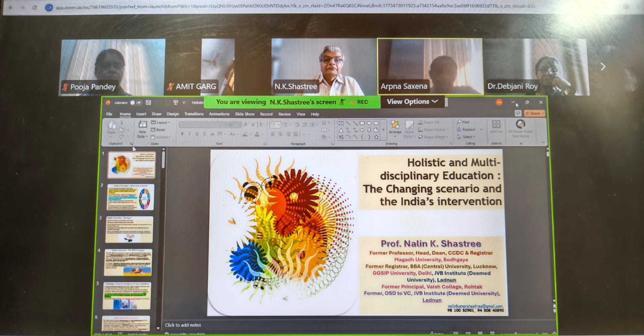Click the Save icon in PowerPoint title bar
Image resolution: width=644 pixels, height=336 pixels.
click(x=149, y=102)
